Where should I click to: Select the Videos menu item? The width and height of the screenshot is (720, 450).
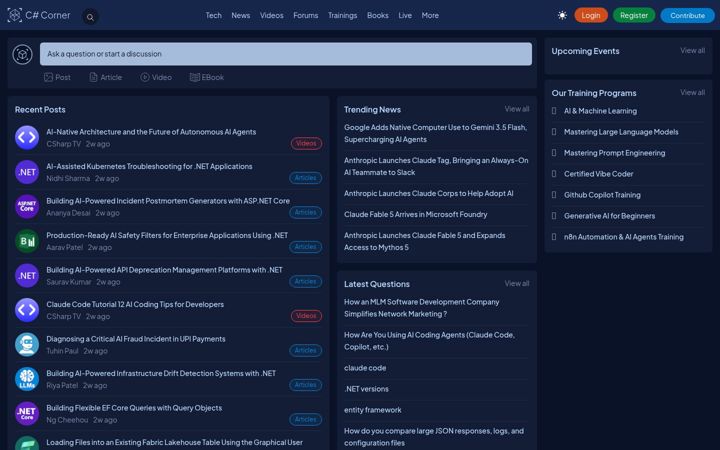(x=272, y=15)
